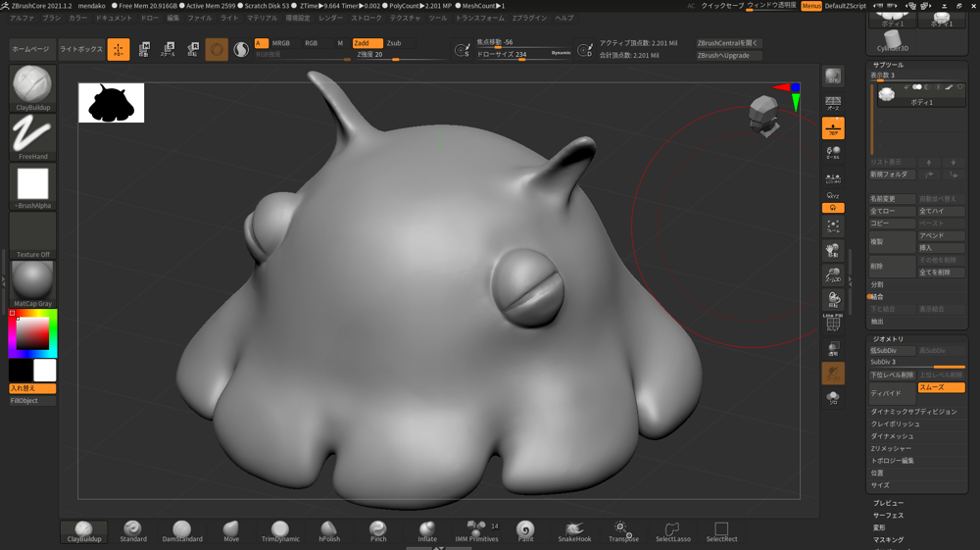This screenshot has height=550, width=980.
Task: Select the SelectRect tool
Action: (721, 531)
